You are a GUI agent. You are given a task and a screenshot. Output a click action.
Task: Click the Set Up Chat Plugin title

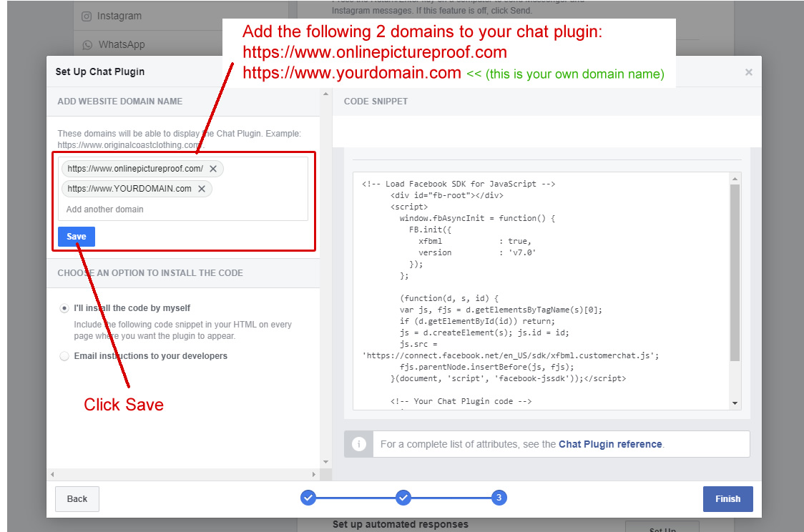pos(100,72)
